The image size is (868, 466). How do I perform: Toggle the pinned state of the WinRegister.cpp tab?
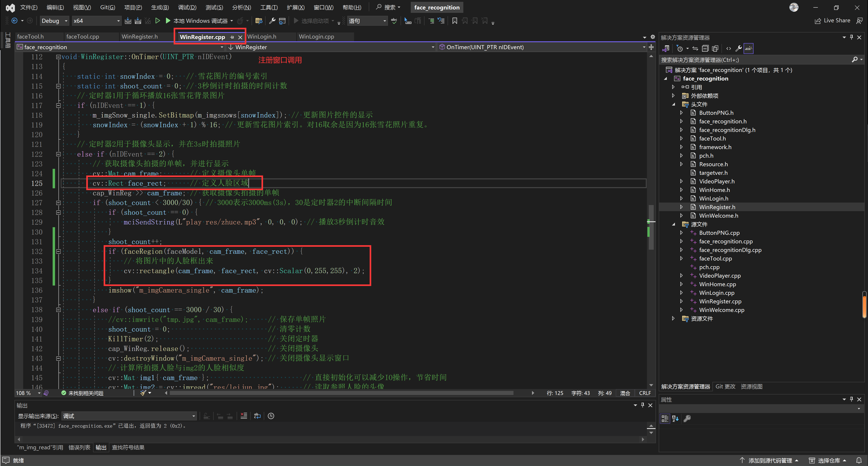[x=232, y=37]
